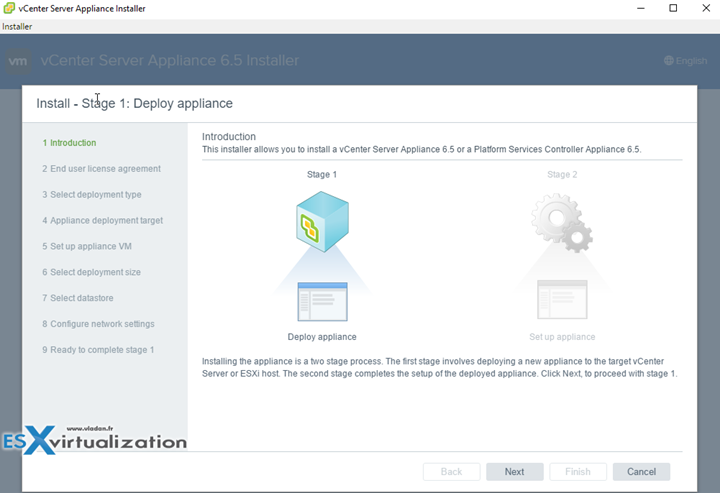
Task: Select step 4 Appliance deployment target
Action: coord(103,220)
